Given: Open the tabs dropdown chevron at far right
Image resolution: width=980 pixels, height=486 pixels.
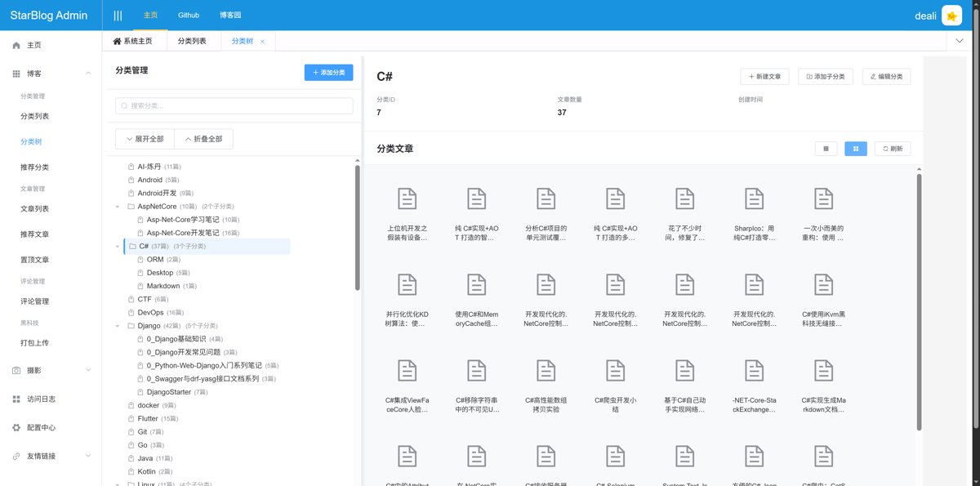Looking at the screenshot, I should tap(959, 41).
